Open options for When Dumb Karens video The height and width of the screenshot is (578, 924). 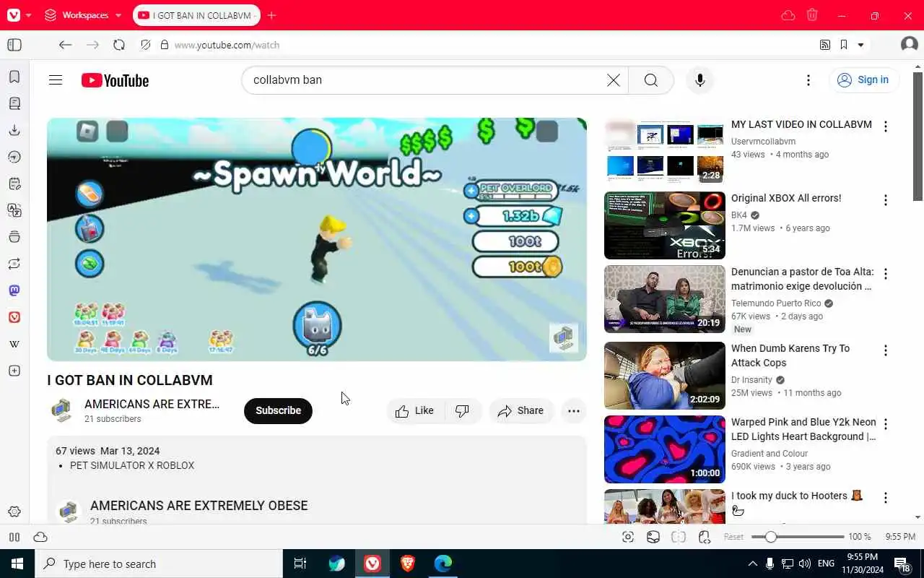click(x=886, y=350)
